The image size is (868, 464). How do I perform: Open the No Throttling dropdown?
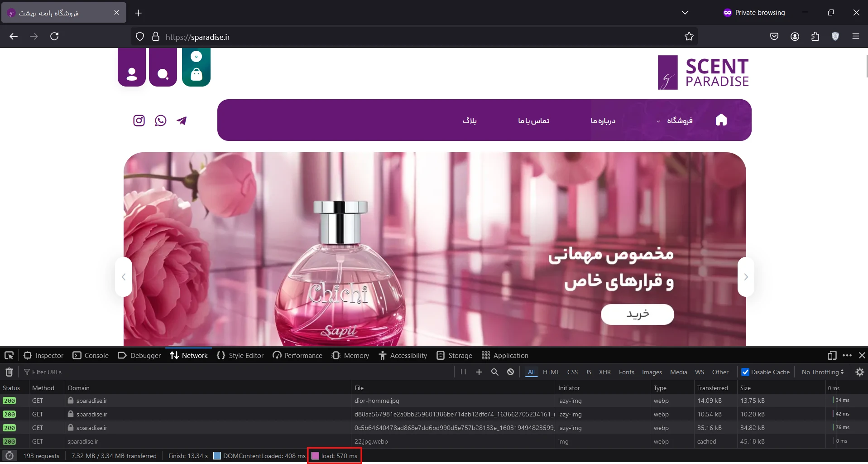823,372
